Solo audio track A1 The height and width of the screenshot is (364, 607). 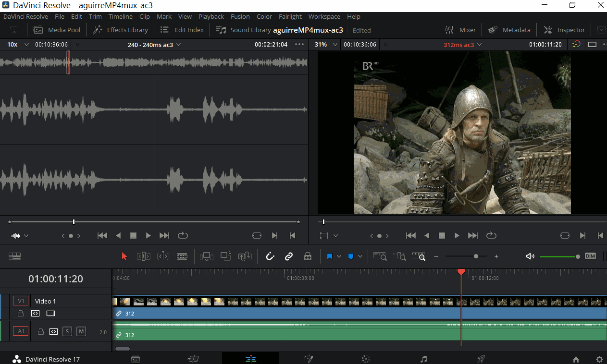67,331
